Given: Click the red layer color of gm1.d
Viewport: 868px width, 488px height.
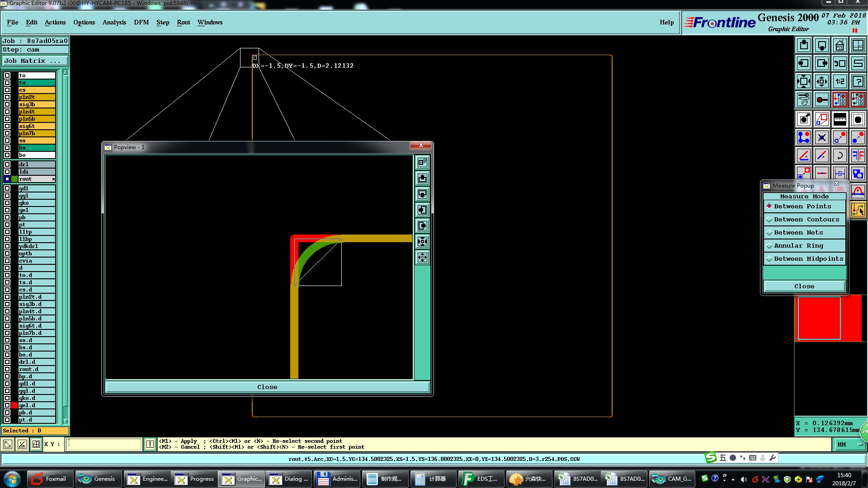Looking at the screenshot, I should [14, 405].
